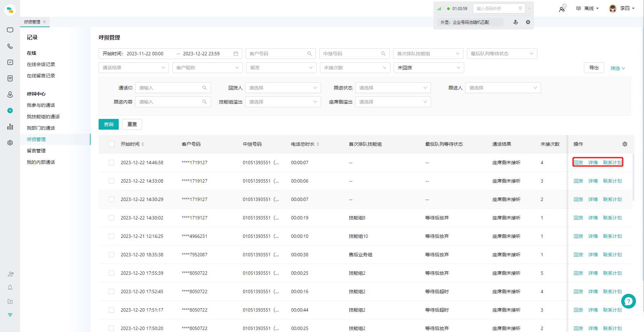
Task: Open the settings gear sidebar icon
Action: [10, 143]
